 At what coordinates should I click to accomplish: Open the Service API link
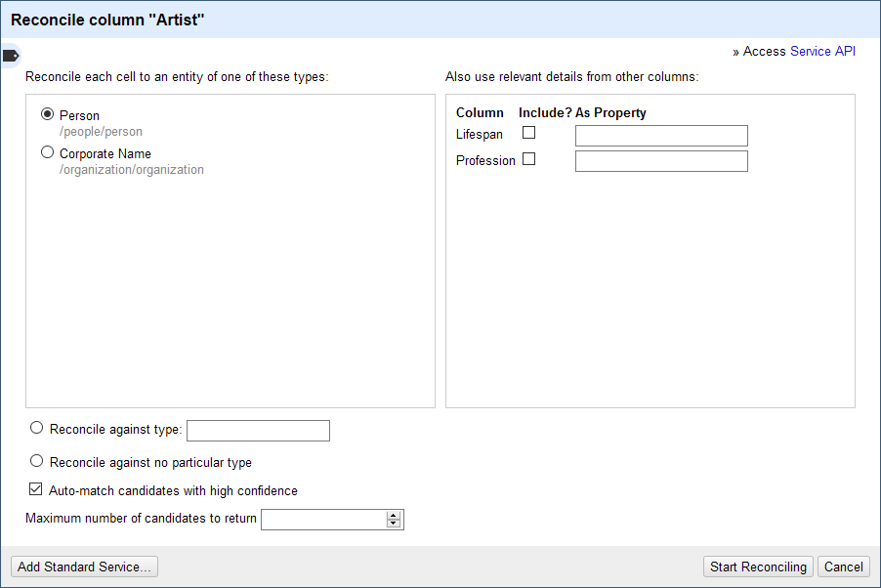coord(822,51)
